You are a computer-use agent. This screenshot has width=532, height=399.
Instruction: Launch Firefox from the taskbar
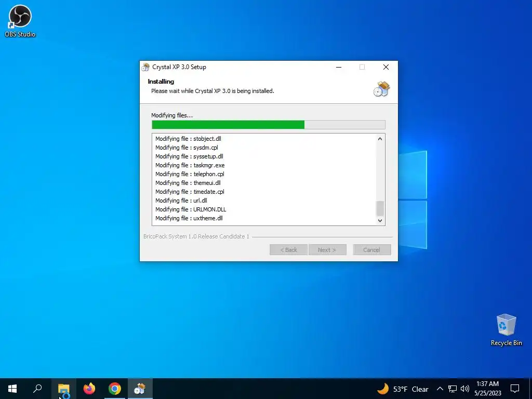pos(89,389)
